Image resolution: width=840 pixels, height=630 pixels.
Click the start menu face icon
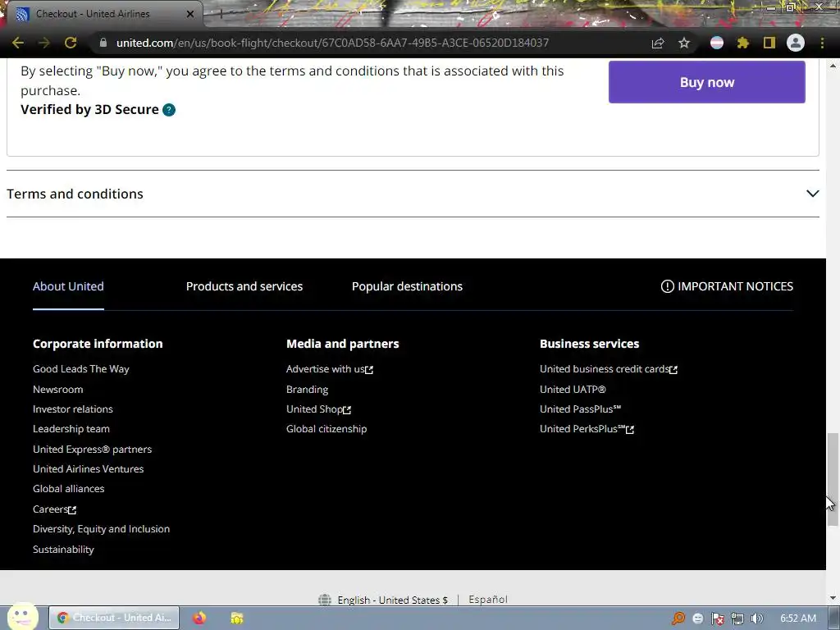(22, 616)
